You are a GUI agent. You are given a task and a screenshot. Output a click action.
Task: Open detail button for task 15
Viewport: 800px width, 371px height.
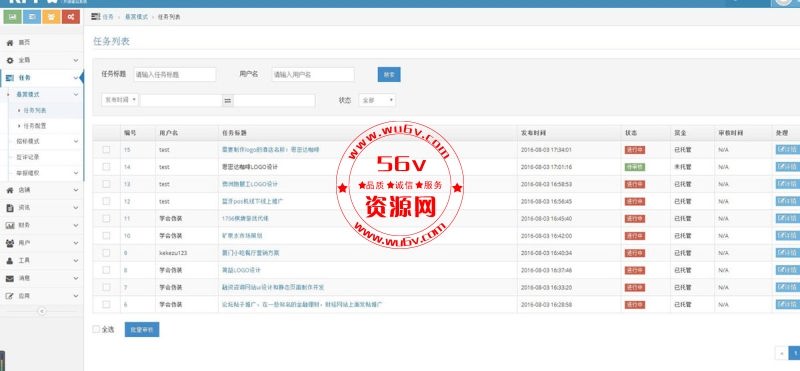[788, 150]
